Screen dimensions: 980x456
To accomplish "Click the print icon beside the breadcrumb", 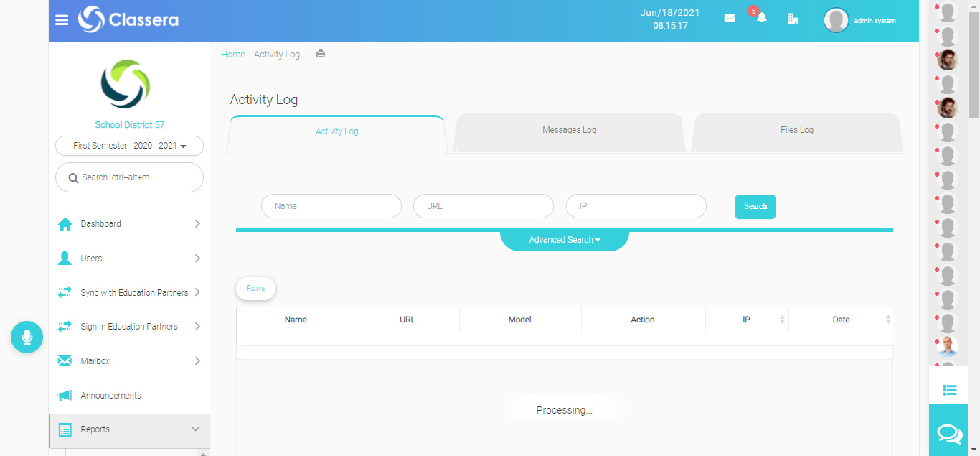I will point(321,54).
